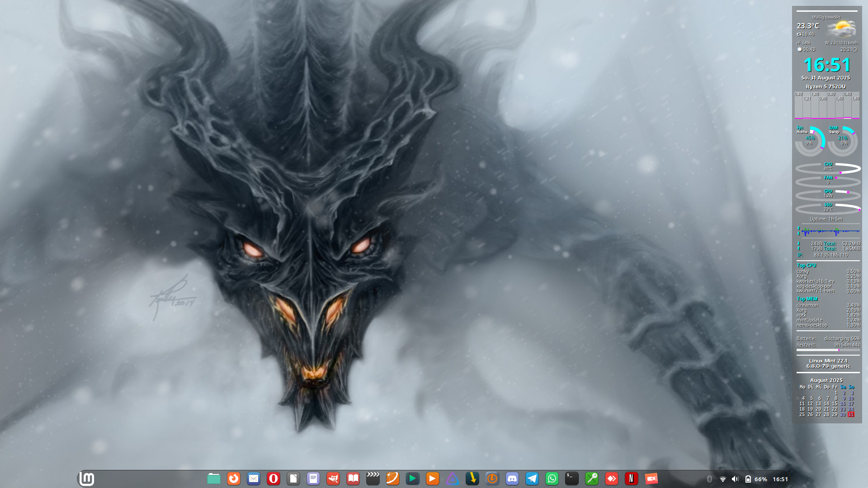Launch AnyDesk remote desktop

[x=612, y=479]
